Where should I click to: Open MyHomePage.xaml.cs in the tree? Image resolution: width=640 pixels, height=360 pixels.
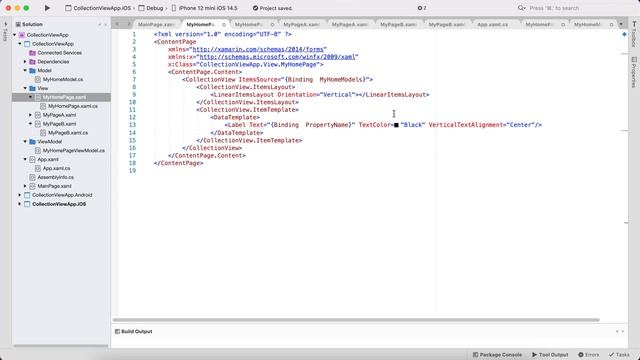pos(73,106)
